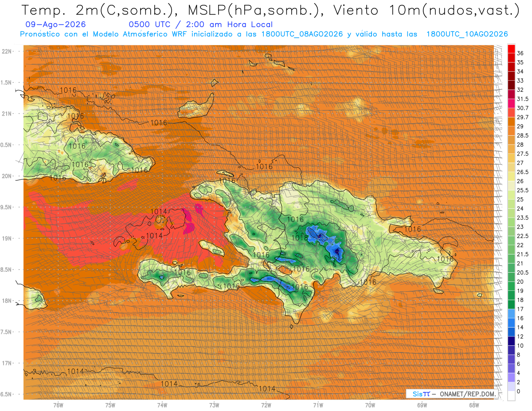
Task: Click the legend value '4'
Action: click(519, 373)
